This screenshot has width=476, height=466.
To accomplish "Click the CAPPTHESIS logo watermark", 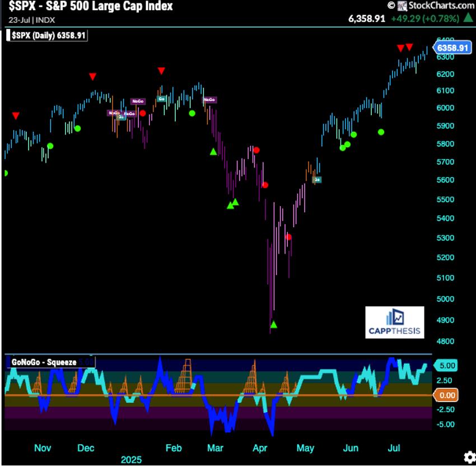I will click(394, 323).
